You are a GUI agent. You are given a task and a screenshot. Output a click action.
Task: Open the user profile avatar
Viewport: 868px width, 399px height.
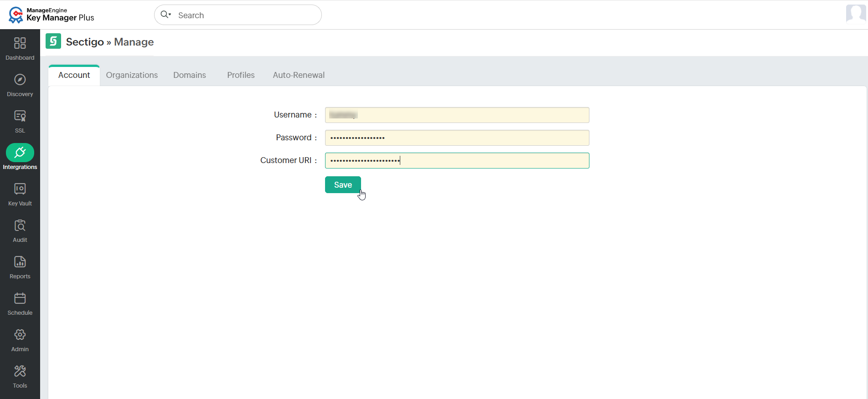tap(856, 14)
